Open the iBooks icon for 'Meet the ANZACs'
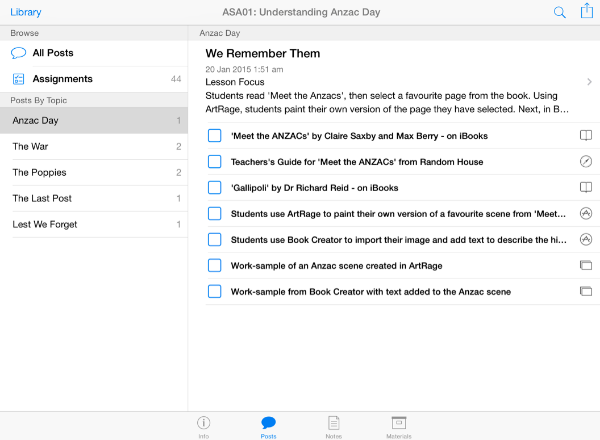Screen dimensions: 600x440 585,135
